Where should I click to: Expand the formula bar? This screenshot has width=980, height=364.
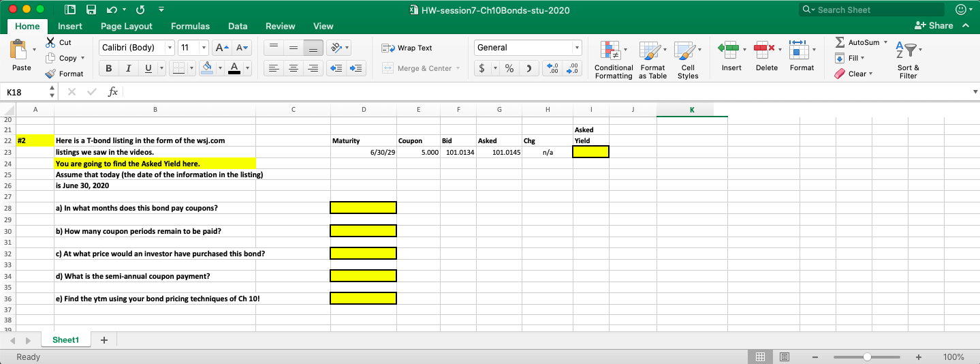click(975, 91)
